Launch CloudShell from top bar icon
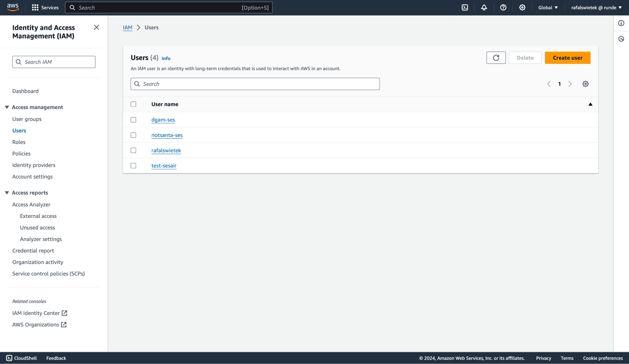Screen dimensions: 629x364 (465, 7)
